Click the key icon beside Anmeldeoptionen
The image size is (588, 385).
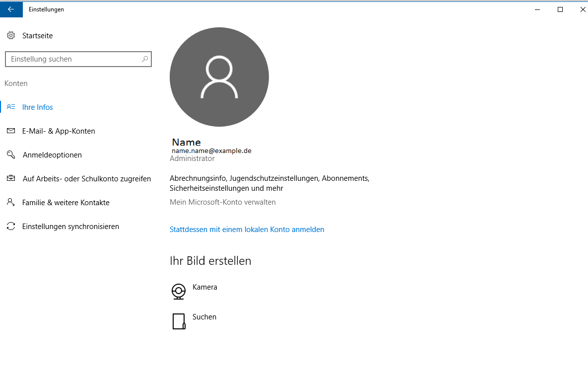(x=11, y=154)
